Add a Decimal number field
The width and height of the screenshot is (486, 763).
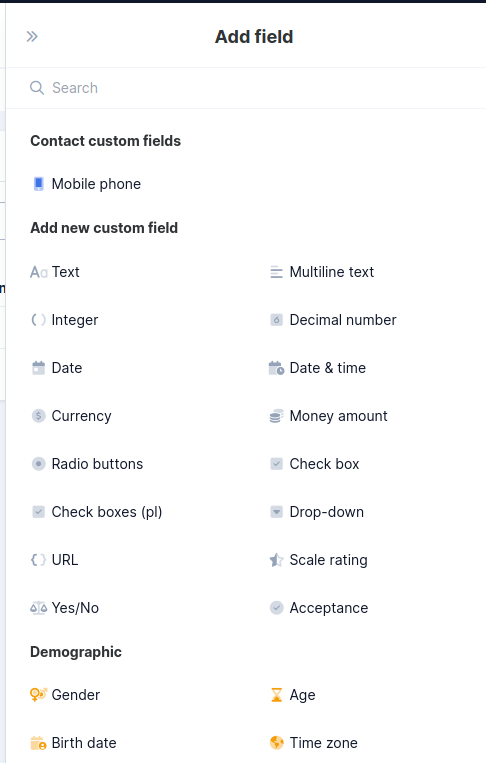pos(333,320)
